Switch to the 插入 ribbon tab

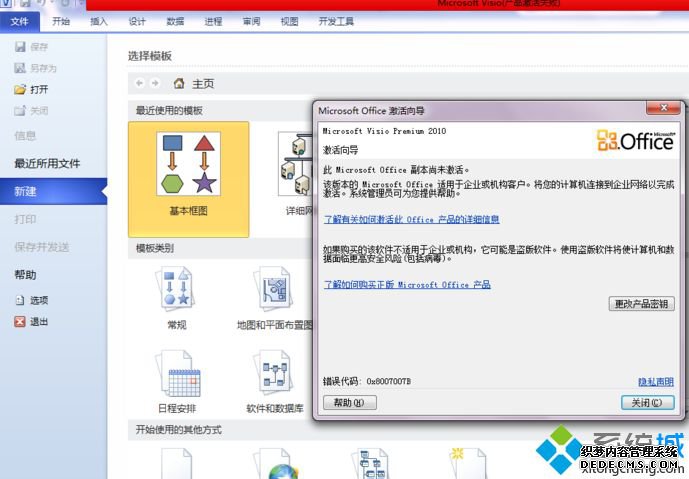[x=98, y=21]
